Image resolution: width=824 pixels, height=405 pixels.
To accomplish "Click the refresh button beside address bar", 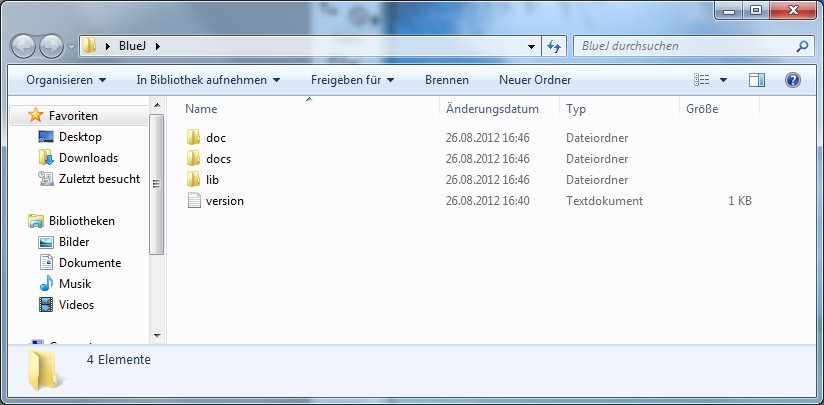I will pos(555,46).
